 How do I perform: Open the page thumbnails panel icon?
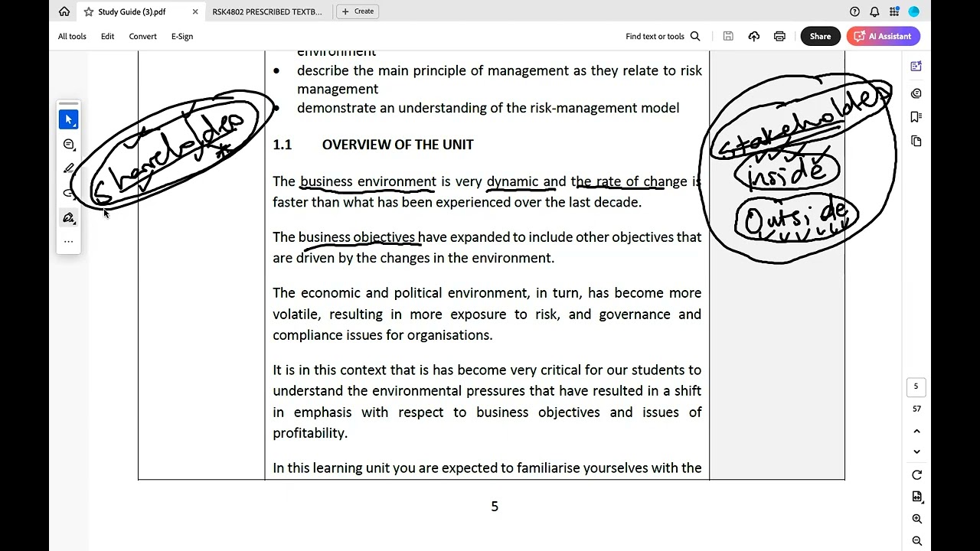[x=916, y=141]
